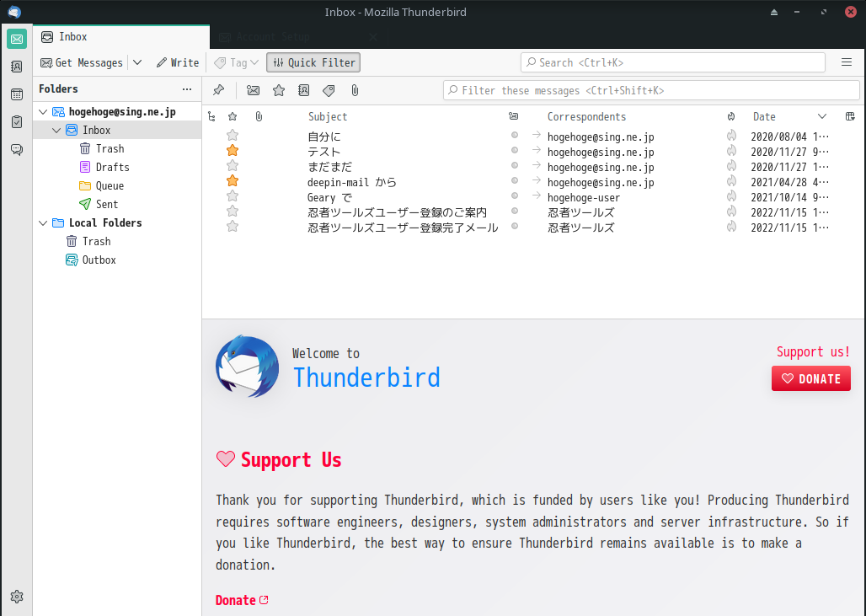Screen dimensions: 866x616
Task: Filter to show only tagged messages
Action: pyautogui.click(x=329, y=90)
